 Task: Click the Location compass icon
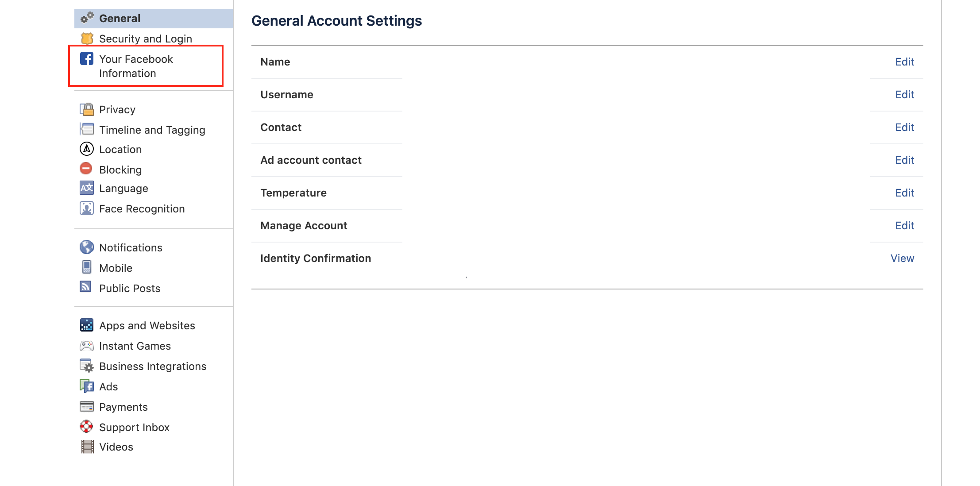(87, 149)
